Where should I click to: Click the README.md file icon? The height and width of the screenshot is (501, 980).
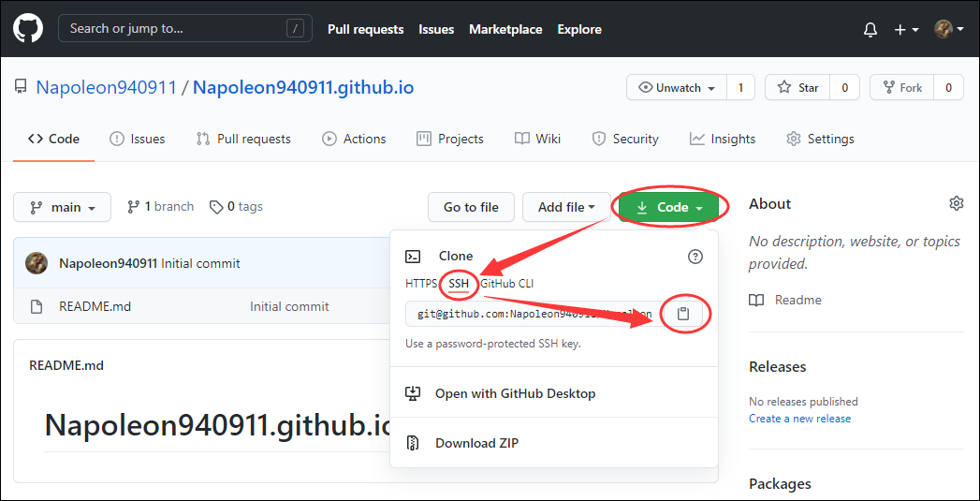tap(37, 306)
